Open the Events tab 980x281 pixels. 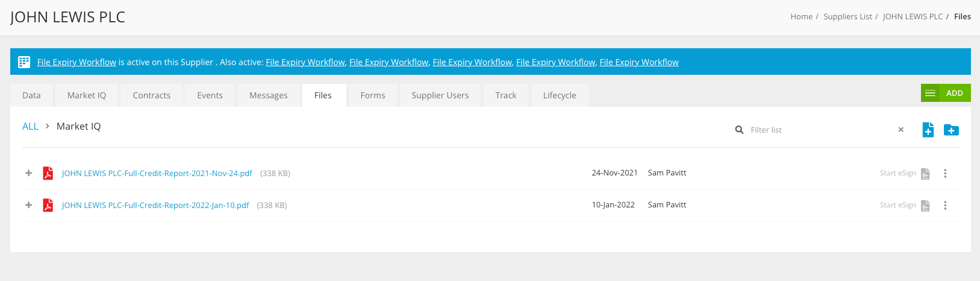point(210,95)
